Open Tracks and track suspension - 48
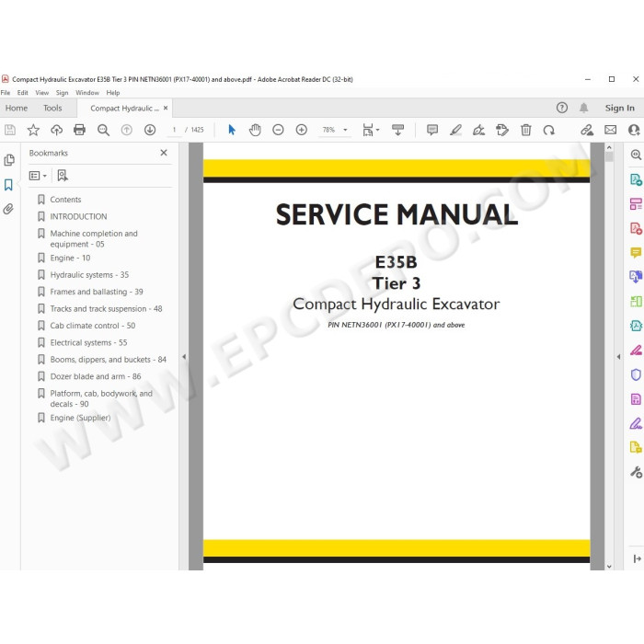 click(106, 308)
